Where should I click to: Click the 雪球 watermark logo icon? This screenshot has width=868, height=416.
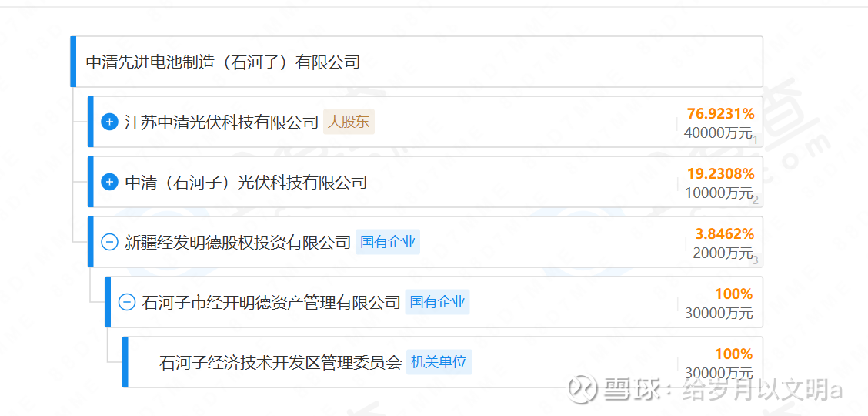583,387
